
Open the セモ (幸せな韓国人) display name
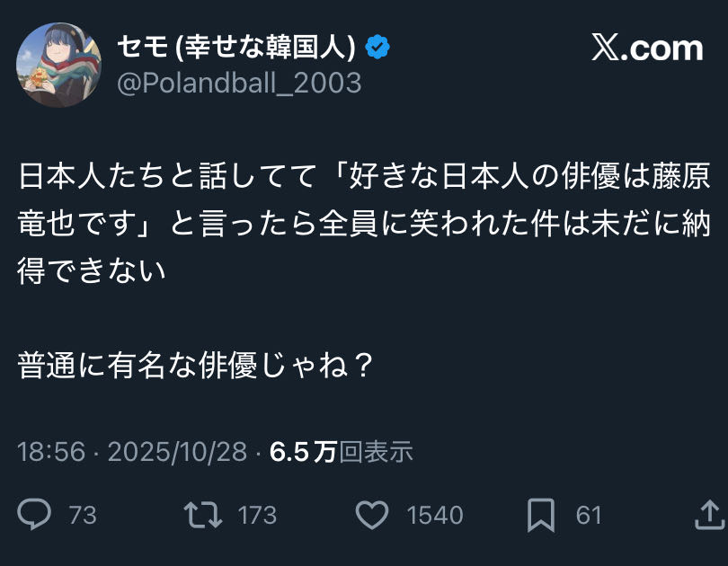coord(237,47)
